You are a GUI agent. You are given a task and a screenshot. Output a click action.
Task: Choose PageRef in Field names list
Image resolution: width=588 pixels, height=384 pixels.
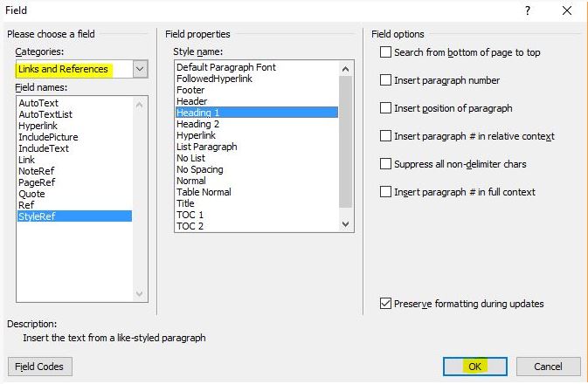37,182
